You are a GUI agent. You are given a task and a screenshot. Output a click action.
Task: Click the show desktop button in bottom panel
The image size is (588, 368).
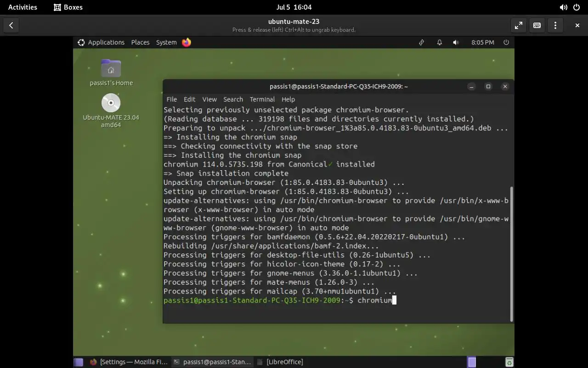click(x=78, y=362)
